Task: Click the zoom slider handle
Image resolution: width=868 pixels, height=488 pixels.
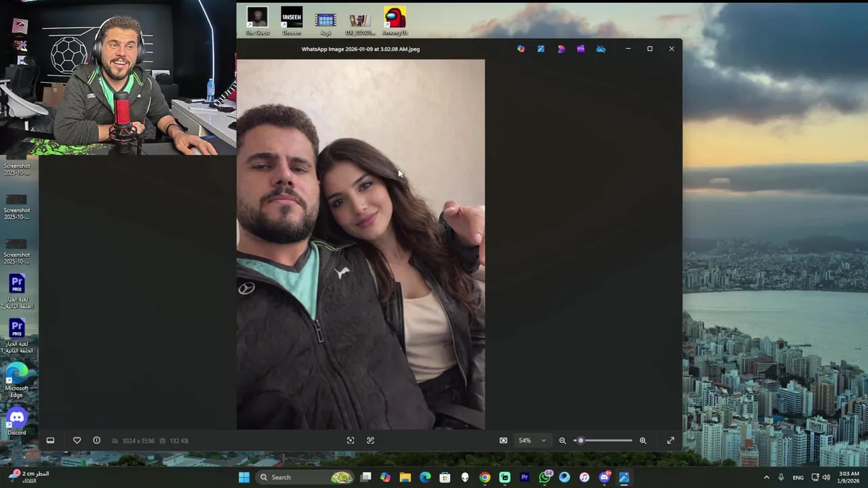Action: 580,441
